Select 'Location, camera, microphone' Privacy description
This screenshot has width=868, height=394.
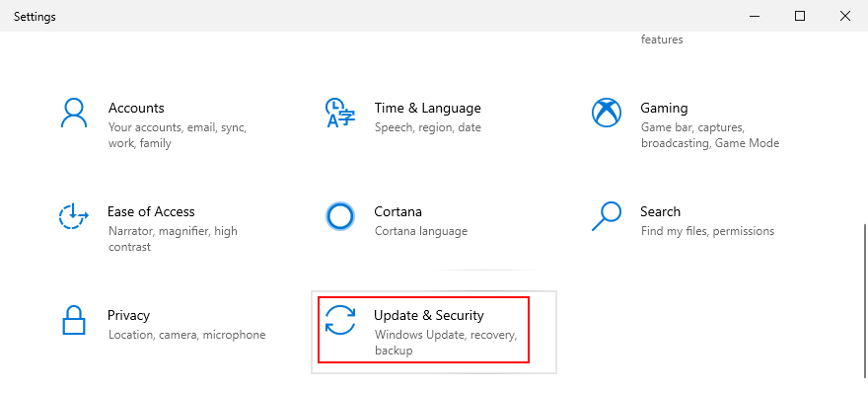coord(187,335)
